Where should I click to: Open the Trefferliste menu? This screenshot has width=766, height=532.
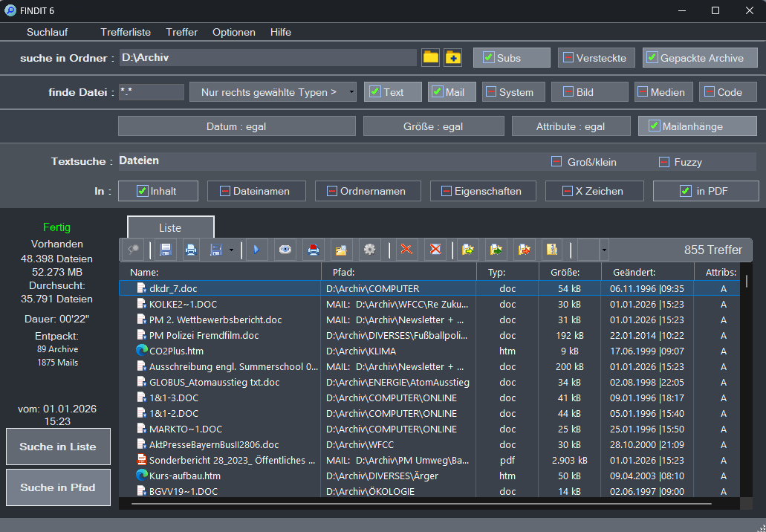coord(126,32)
